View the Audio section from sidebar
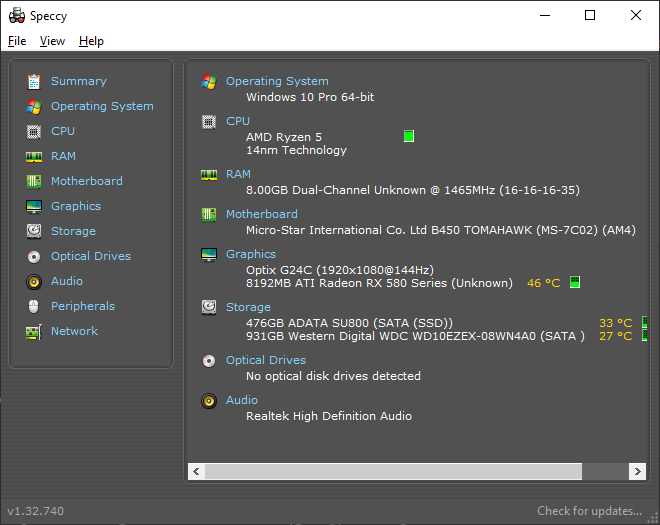 pos(67,281)
